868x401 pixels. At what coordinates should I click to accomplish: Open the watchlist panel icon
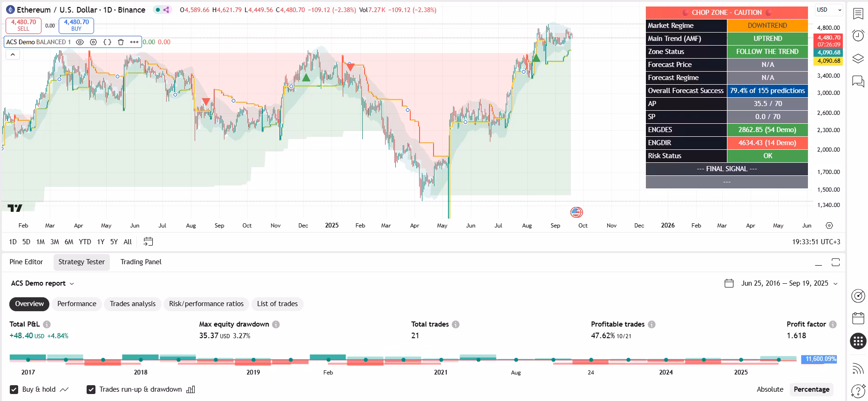858,13
